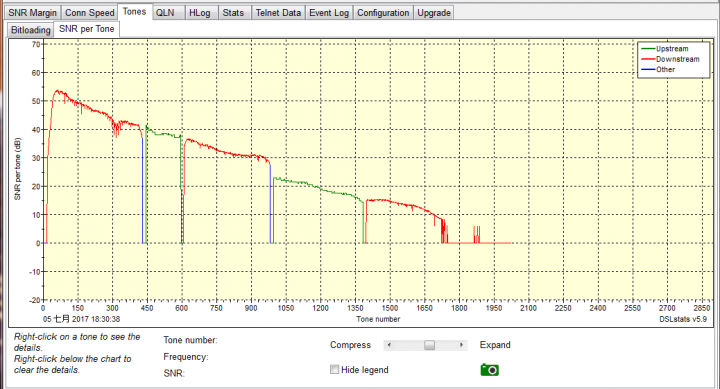Click the left arrow of the compress slider
The image size is (720, 389).
[389, 345]
